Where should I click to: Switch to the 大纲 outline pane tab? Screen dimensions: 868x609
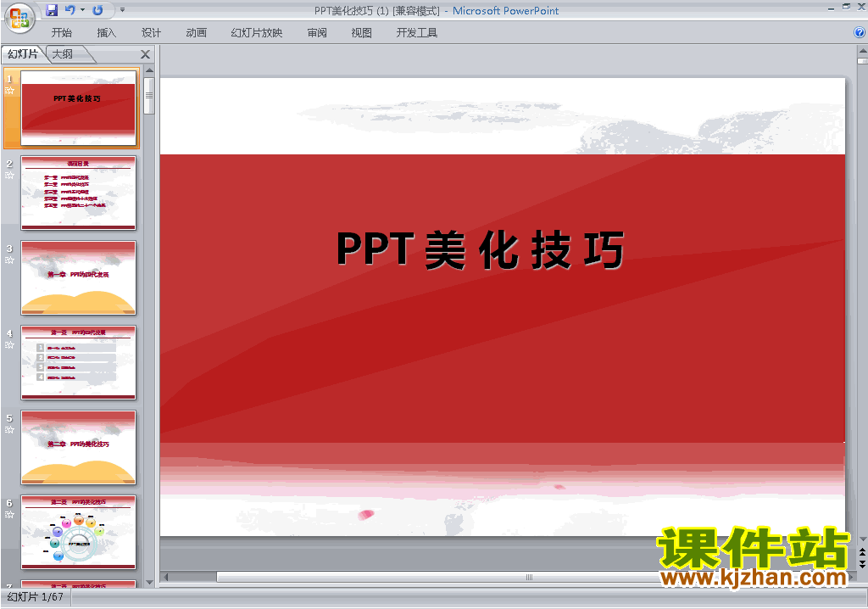pyautogui.click(x=63, y=53)
